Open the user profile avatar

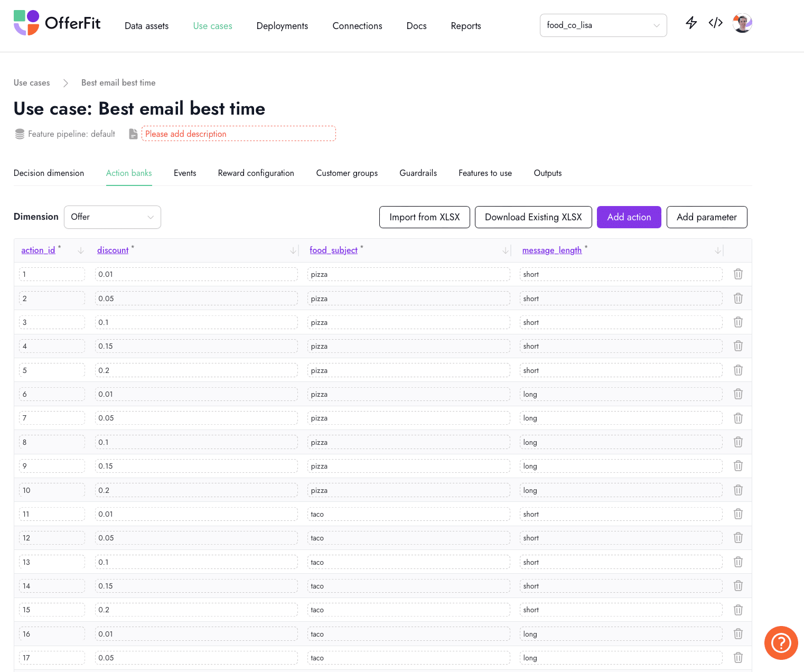coord(742,23)
